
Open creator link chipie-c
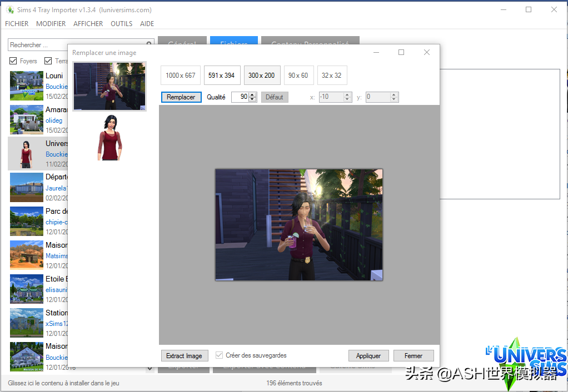coord(57,222)
